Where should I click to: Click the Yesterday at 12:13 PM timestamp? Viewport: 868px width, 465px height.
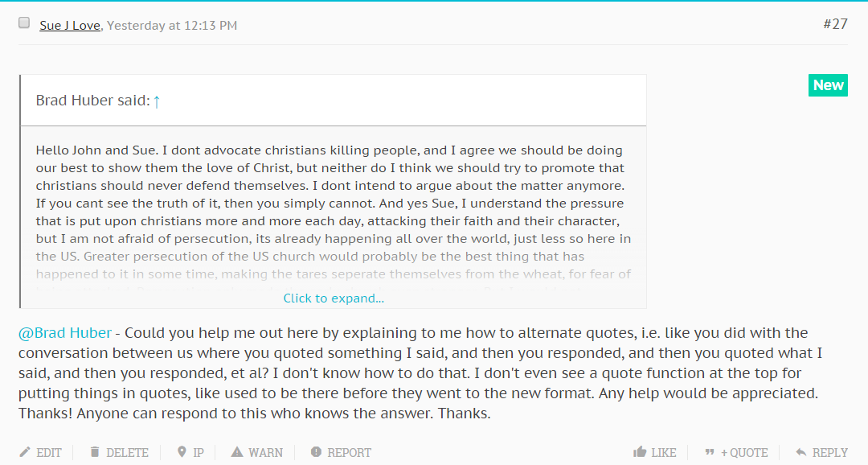point(172,26)
